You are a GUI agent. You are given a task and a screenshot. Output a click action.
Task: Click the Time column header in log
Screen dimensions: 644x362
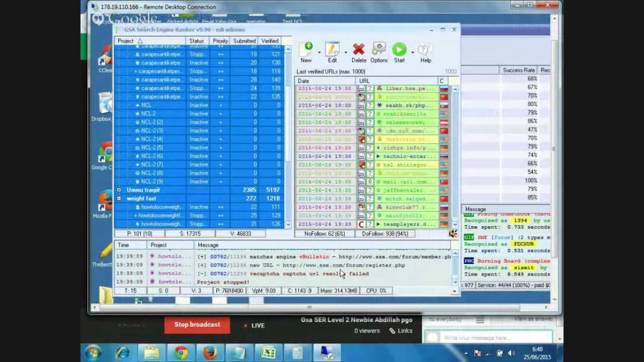130,245
